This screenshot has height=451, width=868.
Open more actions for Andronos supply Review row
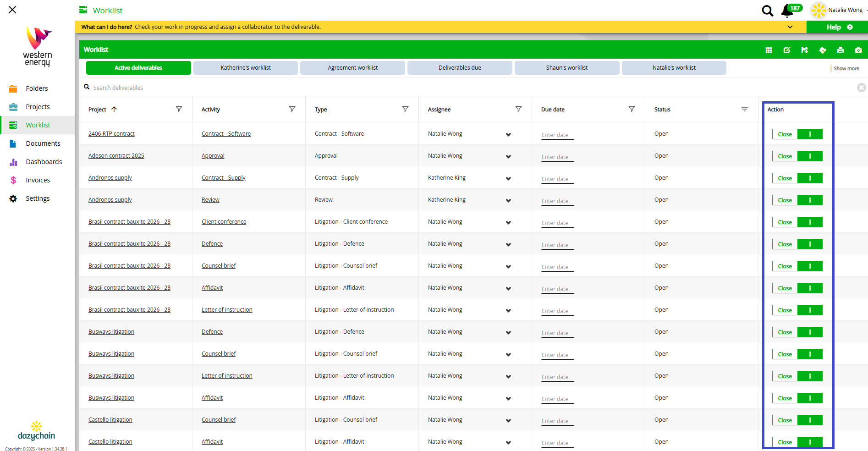[810, 200]
